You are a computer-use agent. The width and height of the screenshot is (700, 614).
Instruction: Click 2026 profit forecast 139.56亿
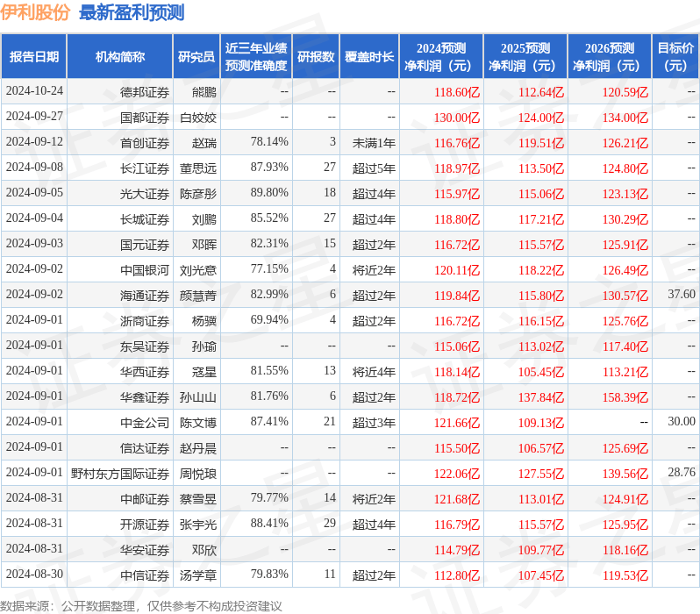625,475
